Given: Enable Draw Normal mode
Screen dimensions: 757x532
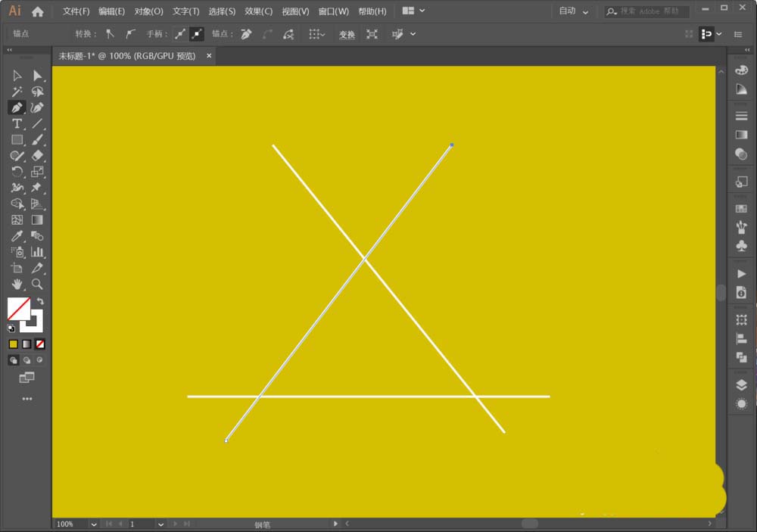Looking at the screenshot, I should point(14,360).
